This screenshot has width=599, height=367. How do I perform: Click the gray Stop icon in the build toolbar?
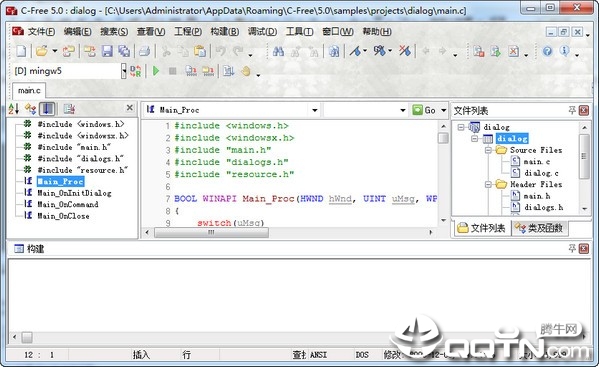(173, 71)
